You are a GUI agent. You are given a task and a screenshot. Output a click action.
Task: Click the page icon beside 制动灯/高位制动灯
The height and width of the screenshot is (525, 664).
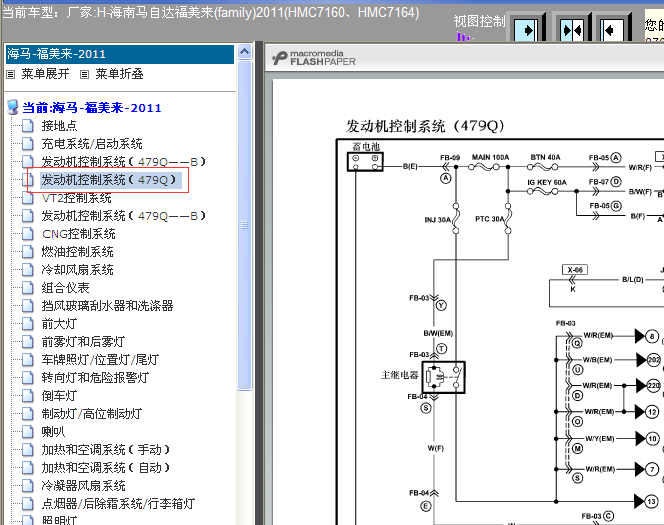pos(28,414)
